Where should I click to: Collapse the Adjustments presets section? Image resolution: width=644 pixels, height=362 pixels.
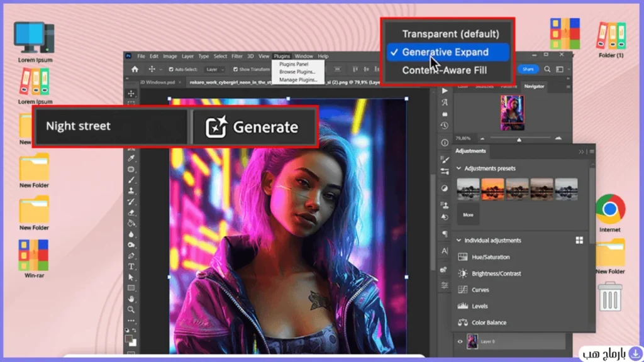click(458, 168)
